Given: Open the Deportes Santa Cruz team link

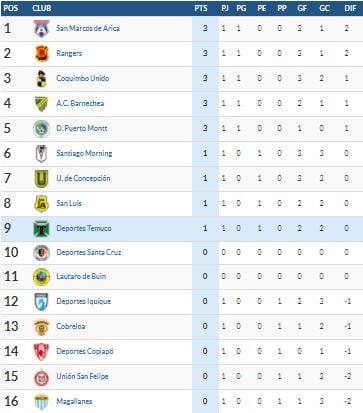Looking at the screenshot, I should pyautogui.click(x=89, y=252).
